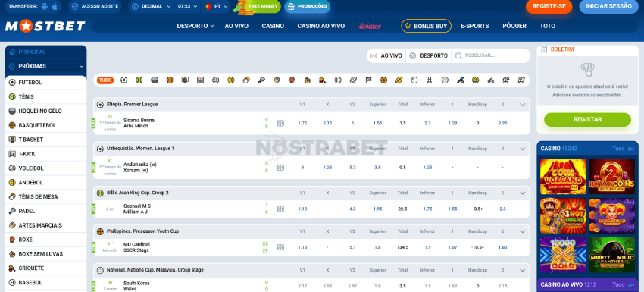Open the BONUS BUY button

tap(426, 26)
